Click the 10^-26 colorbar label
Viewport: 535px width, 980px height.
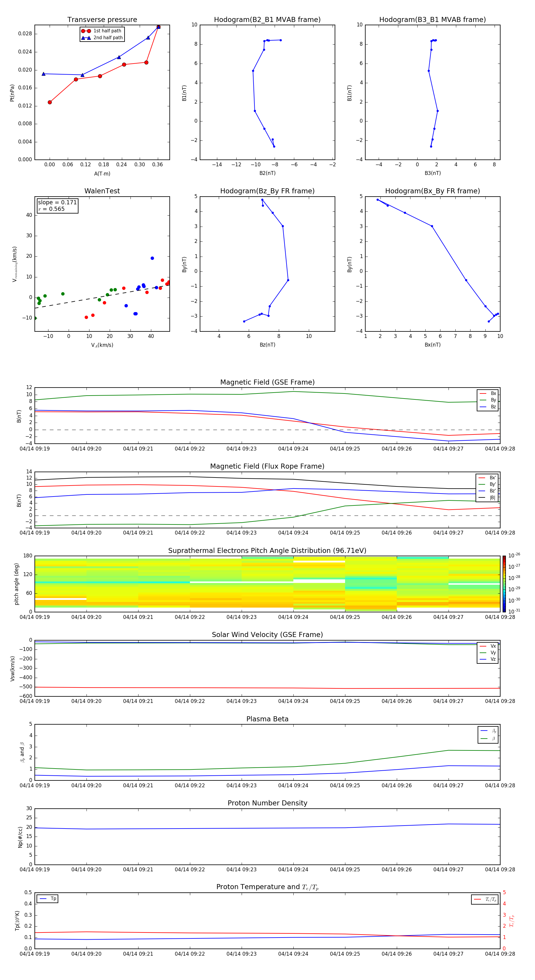coord(514,555)
